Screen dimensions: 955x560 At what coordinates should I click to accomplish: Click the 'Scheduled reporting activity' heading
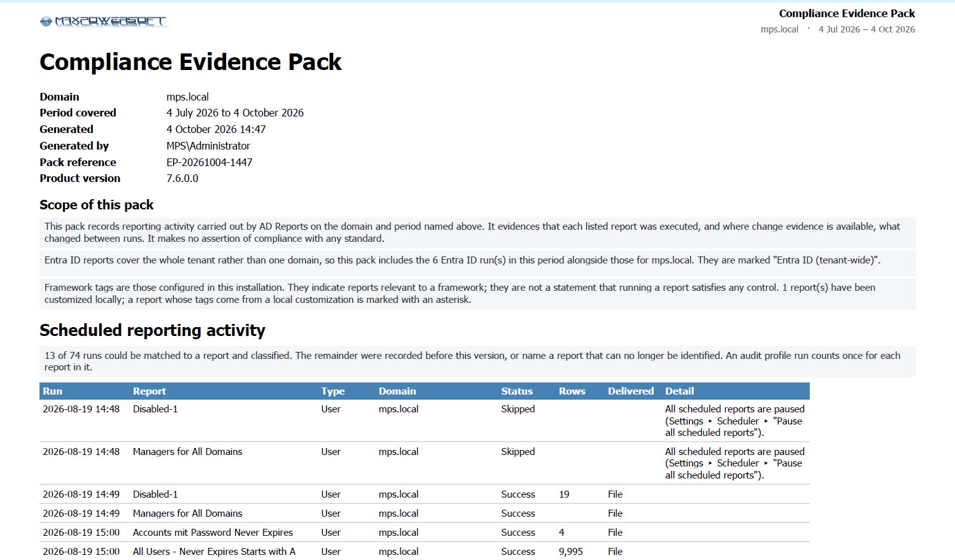coord(152,330)
